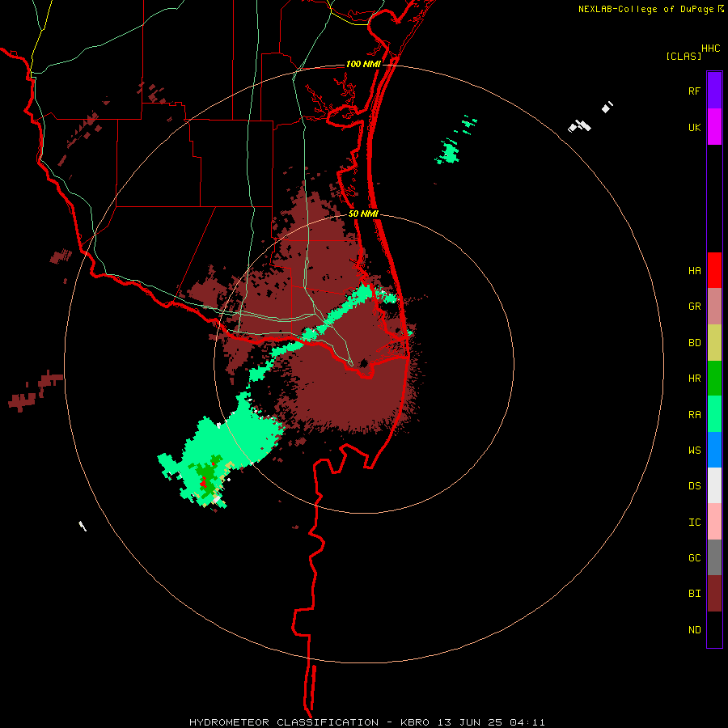
Task: Click the IC light pink swatch
Action: (x=714, y=522)
